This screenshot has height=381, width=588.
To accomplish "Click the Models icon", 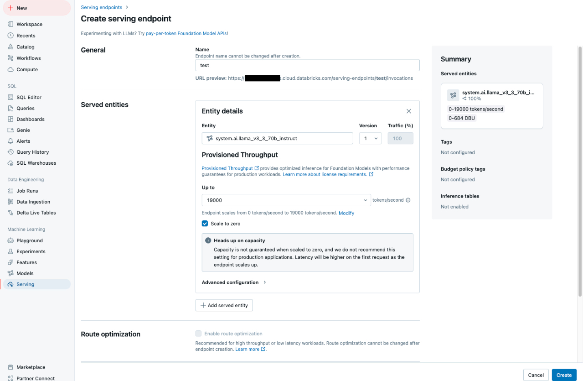I will [10, 273].
